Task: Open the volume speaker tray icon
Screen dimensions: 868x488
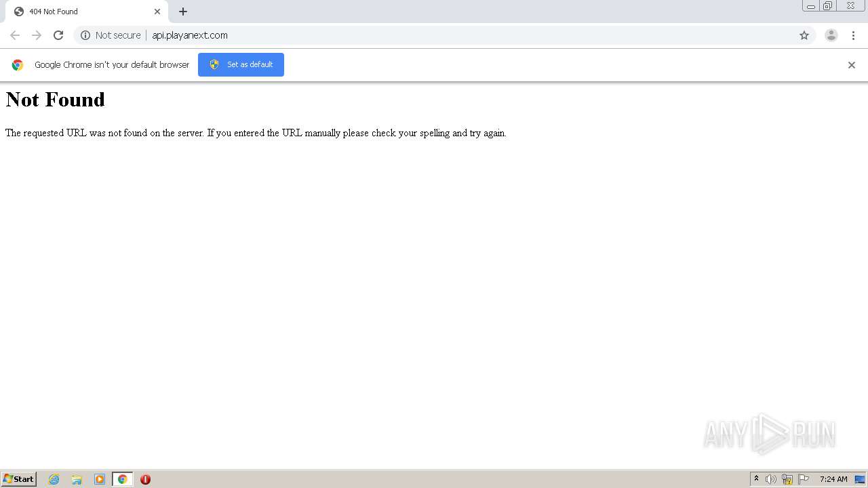Action: (771, 479)
